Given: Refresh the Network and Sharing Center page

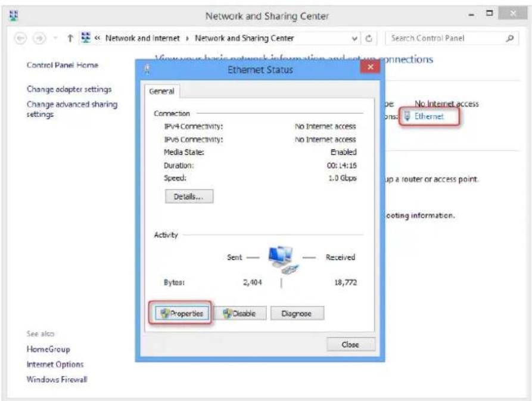Looking at the screenshot, I should tap(369, 38).
